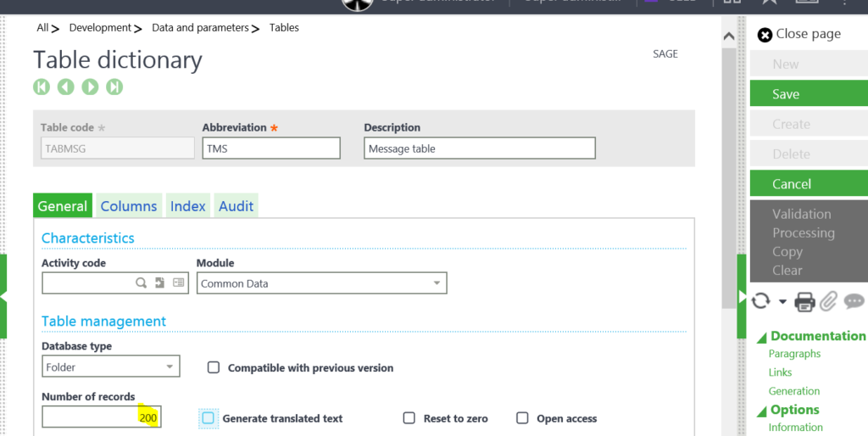Viewport: 868px width, 436px height.
Task: Click the print icon in right panel
Action: pyautogui.click(x=804, y=301)
